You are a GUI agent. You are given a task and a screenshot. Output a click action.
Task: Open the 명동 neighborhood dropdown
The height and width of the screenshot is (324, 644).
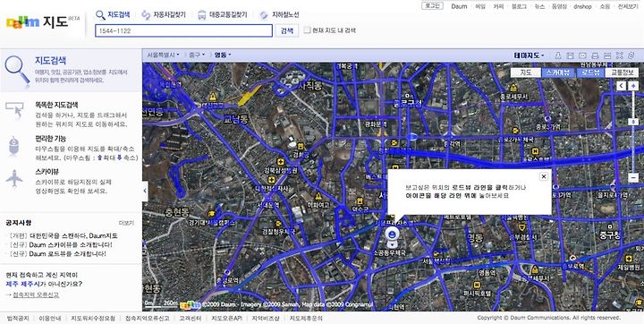[x=223, y=55]
